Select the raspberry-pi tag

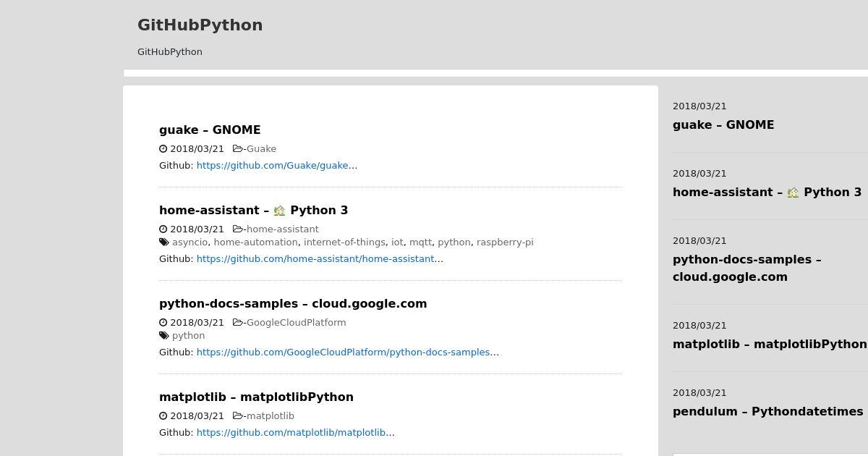[x=505, y=242]
